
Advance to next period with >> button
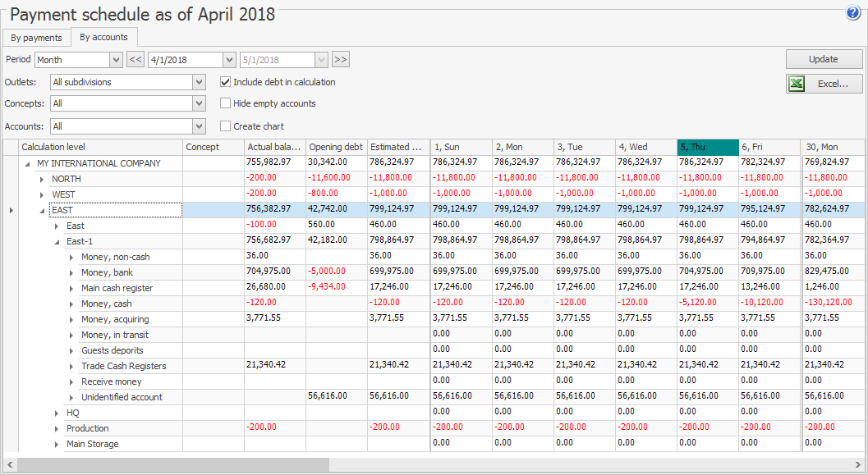click(x=341, y=60)
